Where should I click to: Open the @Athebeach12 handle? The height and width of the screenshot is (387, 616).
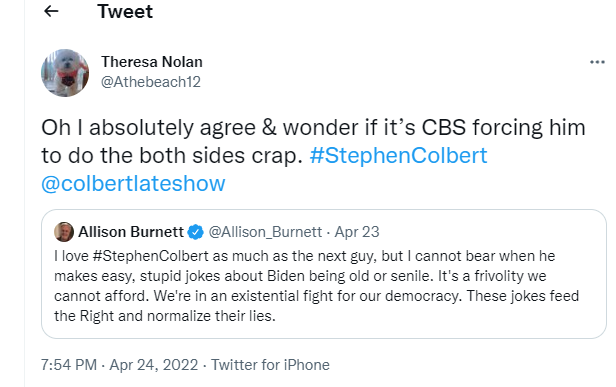(151, 82)
